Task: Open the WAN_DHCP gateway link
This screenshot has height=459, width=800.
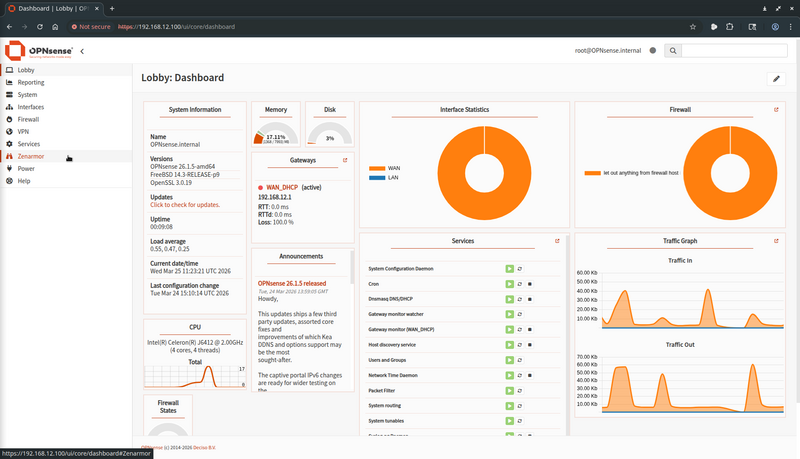Action: pyautogui.click(x=282, y=187)
